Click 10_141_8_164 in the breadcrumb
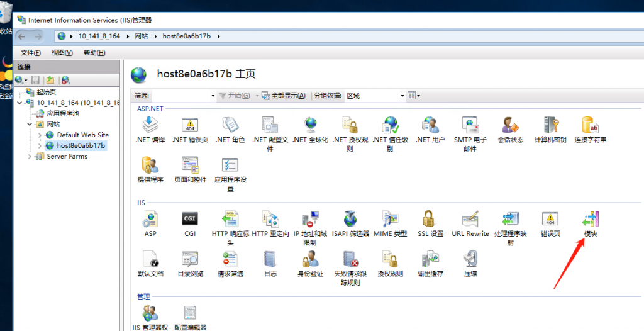The width and height of the screenshot is (644, 331). [99, 36]
